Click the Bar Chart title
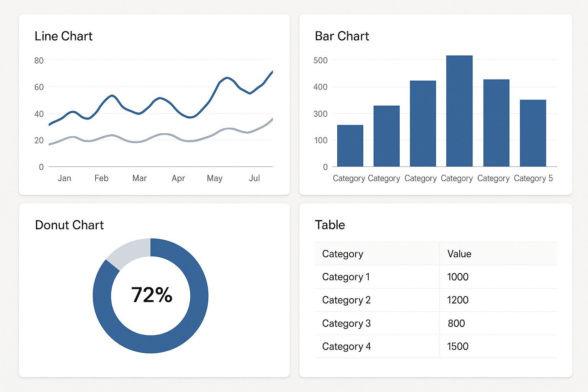The image size is (588, 392). (x=342, y=36)
